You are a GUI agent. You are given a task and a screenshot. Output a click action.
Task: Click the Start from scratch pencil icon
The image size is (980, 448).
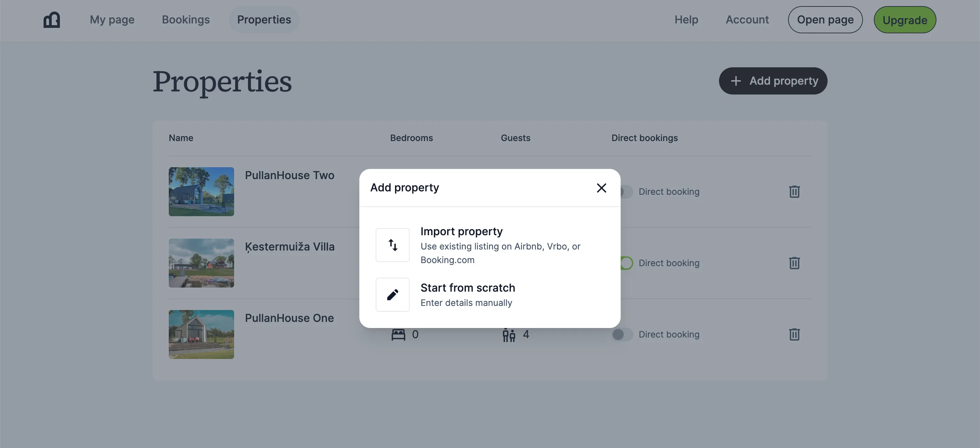(392, 294)
